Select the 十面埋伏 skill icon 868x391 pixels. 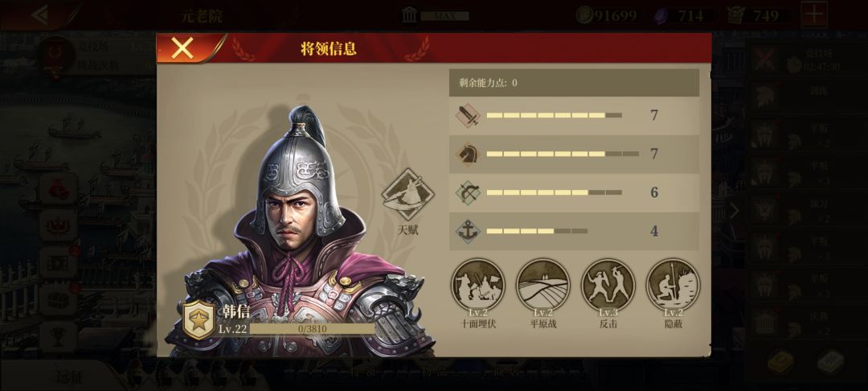click(x=477, y=286)
